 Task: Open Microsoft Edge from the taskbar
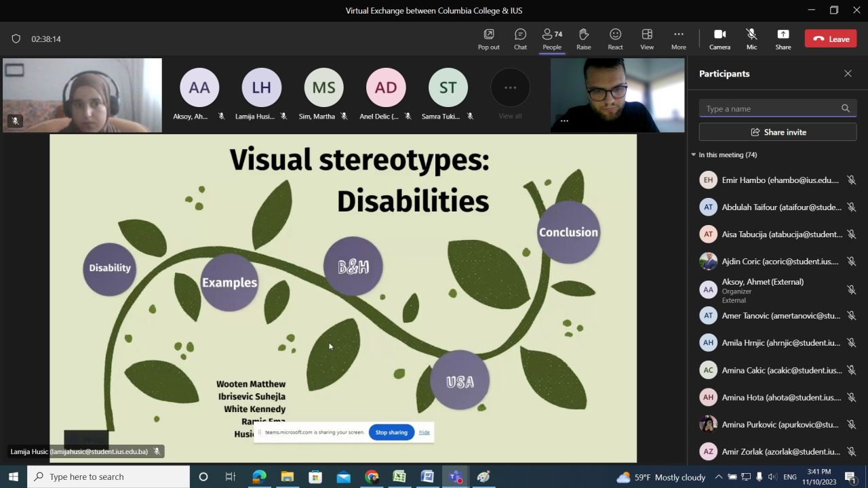pos(259,476)
